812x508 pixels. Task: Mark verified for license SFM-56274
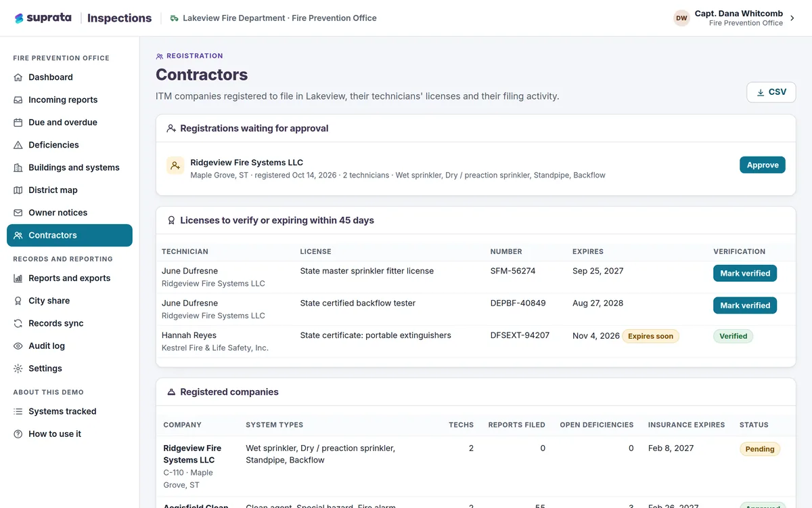[x=745, y=274]
